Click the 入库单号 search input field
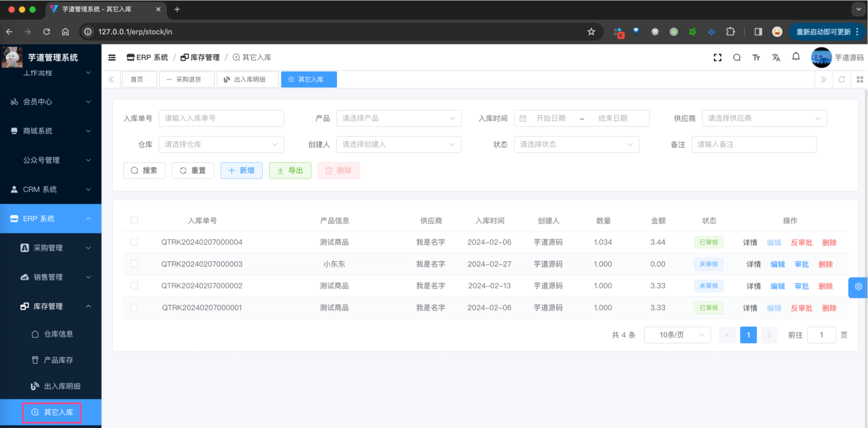The image size is (868, 428). pyautogui.click(x=221, y=119)
